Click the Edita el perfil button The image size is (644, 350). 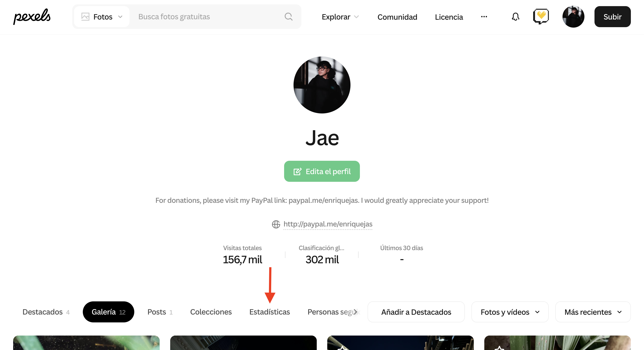pyautogui.click(x=322, y=171)
